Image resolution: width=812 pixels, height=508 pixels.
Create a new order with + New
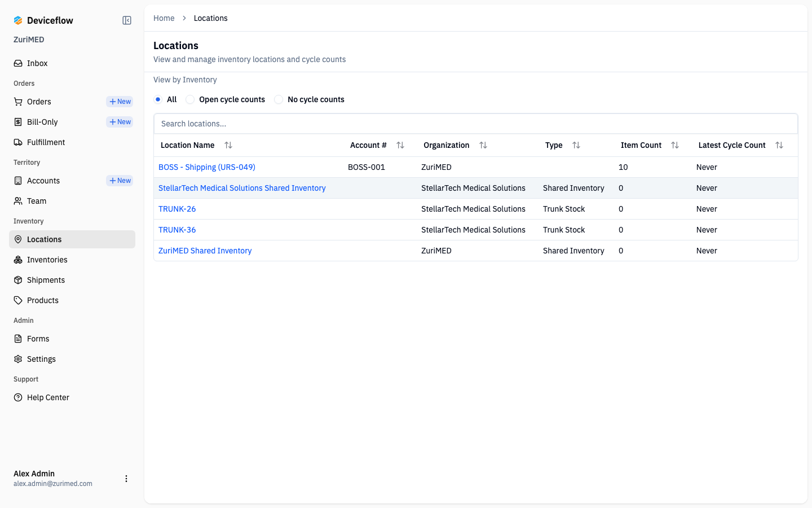(120, 102)
